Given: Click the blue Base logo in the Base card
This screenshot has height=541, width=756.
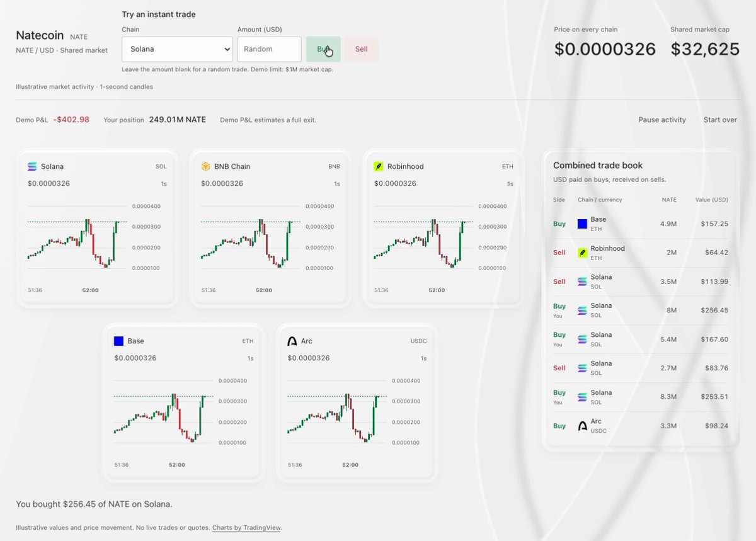Looking at the screenshot, I should coord(118,341).
